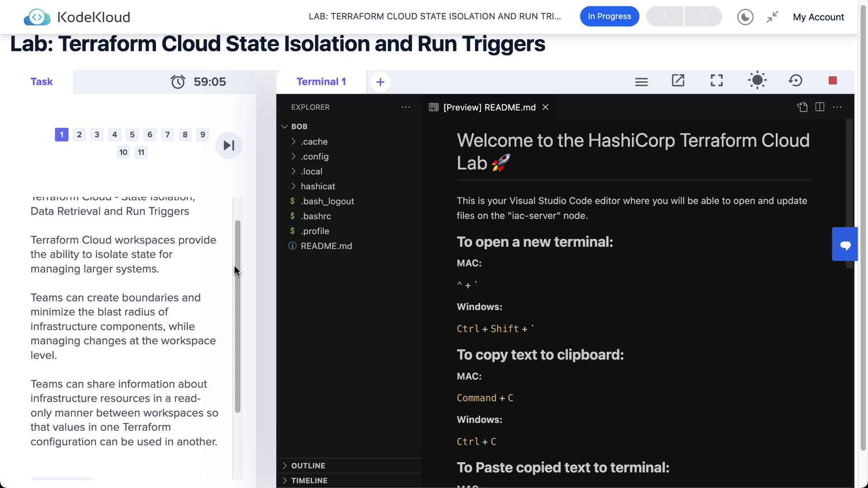
Task: Switch to the Terminal 1 tab
Action: pos(321,82)
